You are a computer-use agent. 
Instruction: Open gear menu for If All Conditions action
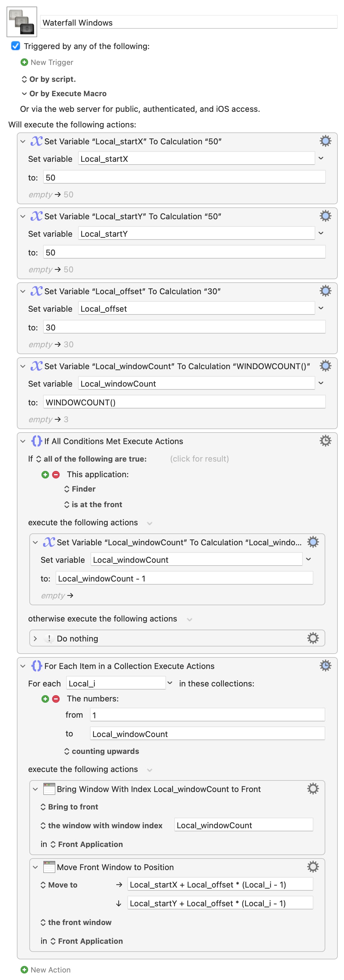(325, 441)
